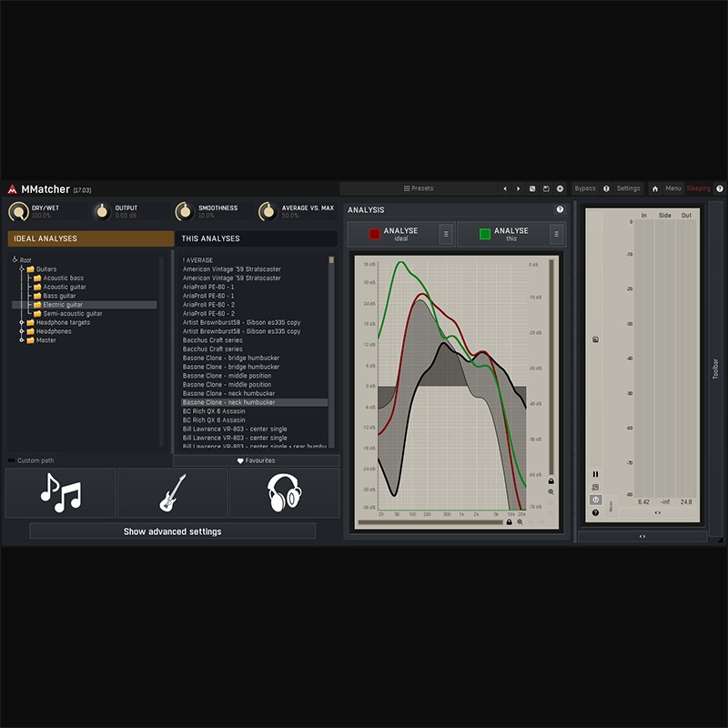Image resolution: width=728 pixels, height=728 pixels.
Task: Load the previous preset arrow
Action: point(505,188)
